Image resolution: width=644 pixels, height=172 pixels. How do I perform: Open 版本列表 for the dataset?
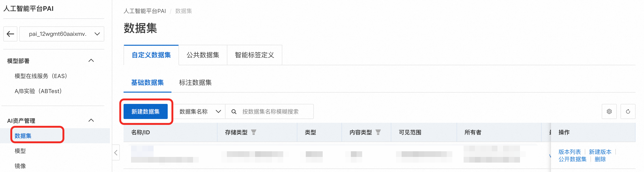coord(570,152)
